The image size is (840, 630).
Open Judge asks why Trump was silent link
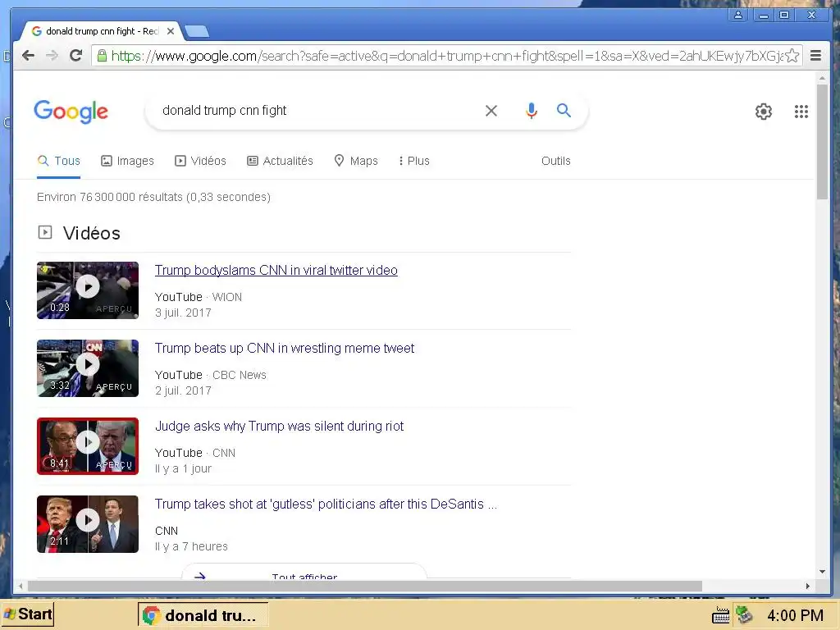pyautogui.click(x=279, y=426)
